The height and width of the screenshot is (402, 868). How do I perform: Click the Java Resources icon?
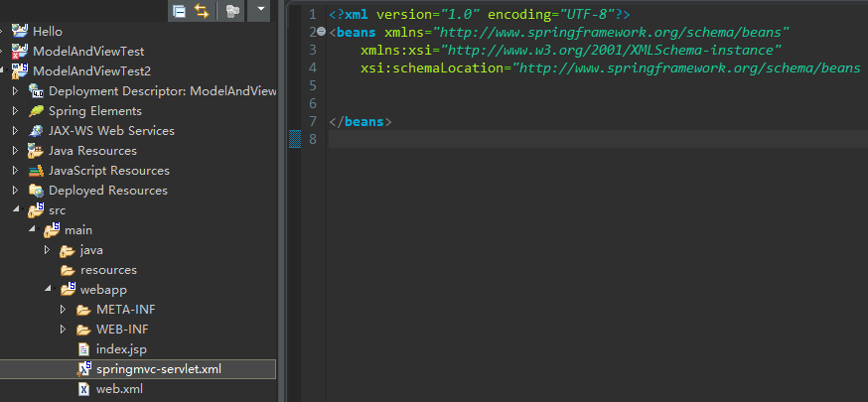[x=36, y=151]
